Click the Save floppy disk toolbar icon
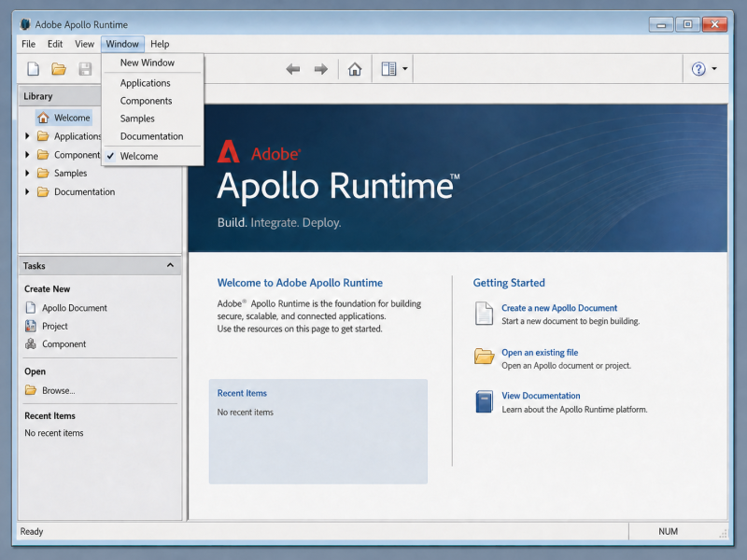747x560 pixels. point(85,69)
